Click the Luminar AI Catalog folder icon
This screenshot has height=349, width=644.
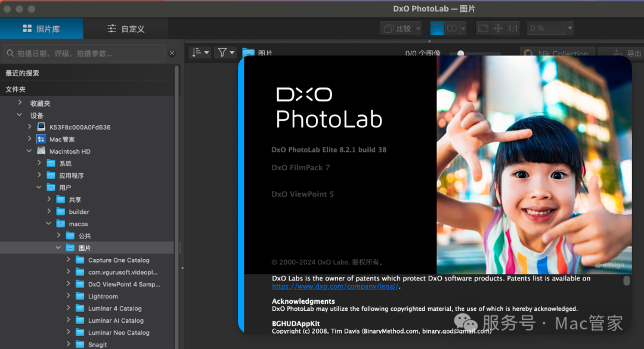pyautogui.click(x=80, y=320)
